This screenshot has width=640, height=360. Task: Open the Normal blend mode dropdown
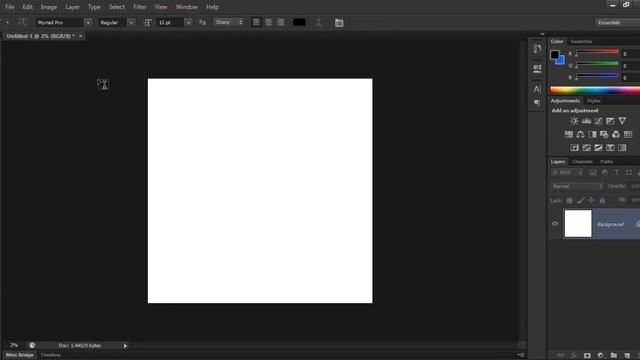tap(577, 186)
